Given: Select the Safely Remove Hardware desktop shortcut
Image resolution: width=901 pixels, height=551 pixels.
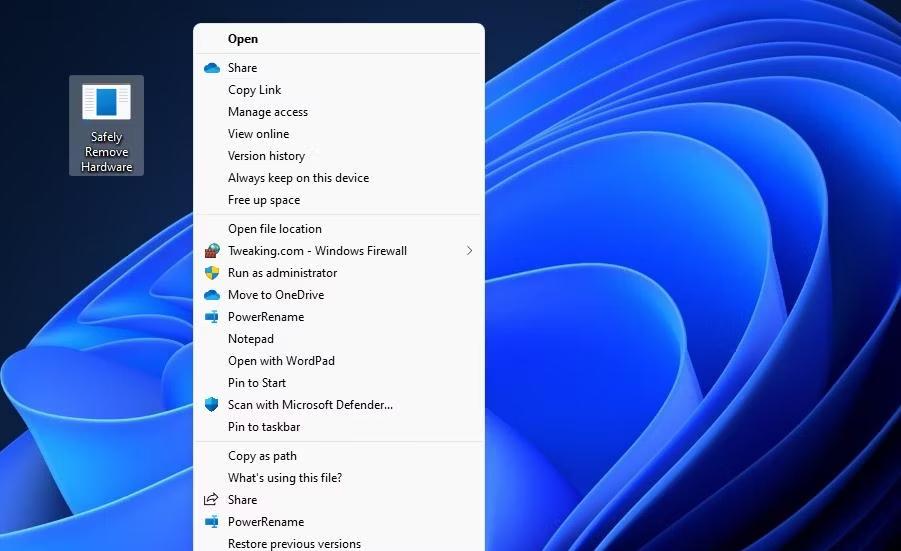Looking at the screenshot, I should click(106, 125).
